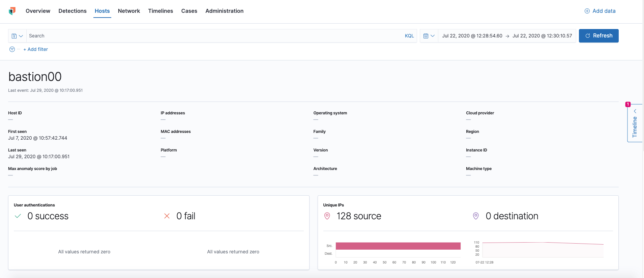Click the filter options circle icon
The width and height of the screenshot is (644, 278).
tap(12, 49)
